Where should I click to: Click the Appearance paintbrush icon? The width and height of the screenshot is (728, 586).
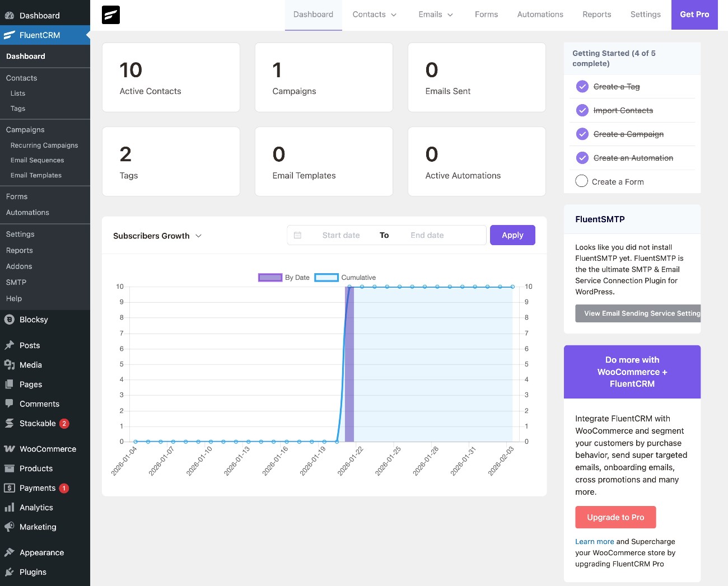10,552
